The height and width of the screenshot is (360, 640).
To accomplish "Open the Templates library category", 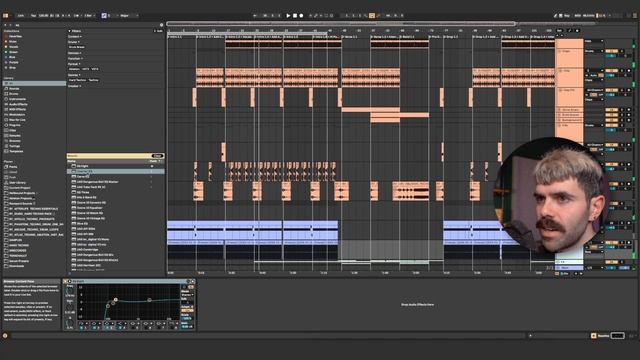I will pyautogui.click(x=16, y=151).
